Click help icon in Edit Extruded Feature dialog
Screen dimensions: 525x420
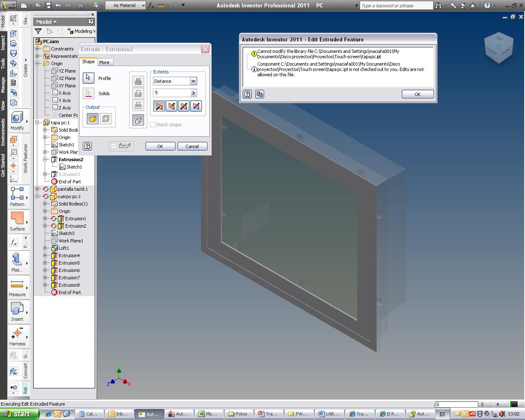click(247, 94)
